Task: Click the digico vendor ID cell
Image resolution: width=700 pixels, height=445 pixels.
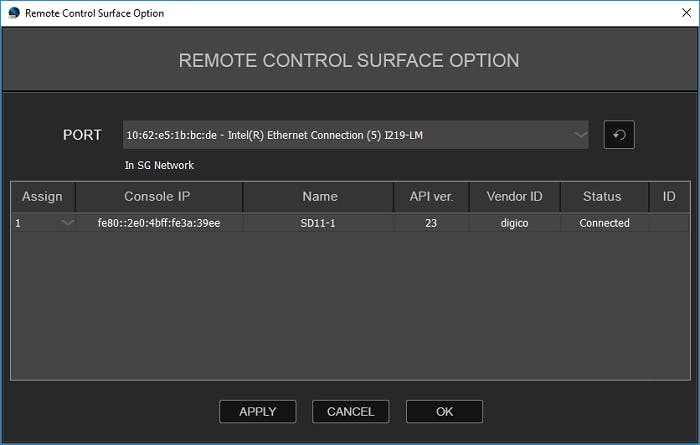Action: 513,223
